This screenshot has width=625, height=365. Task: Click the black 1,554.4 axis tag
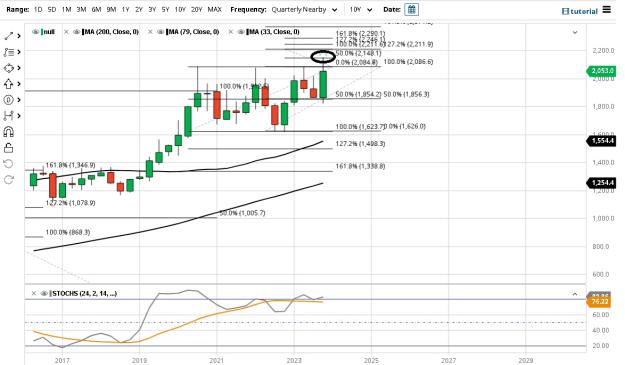[601, 141]
